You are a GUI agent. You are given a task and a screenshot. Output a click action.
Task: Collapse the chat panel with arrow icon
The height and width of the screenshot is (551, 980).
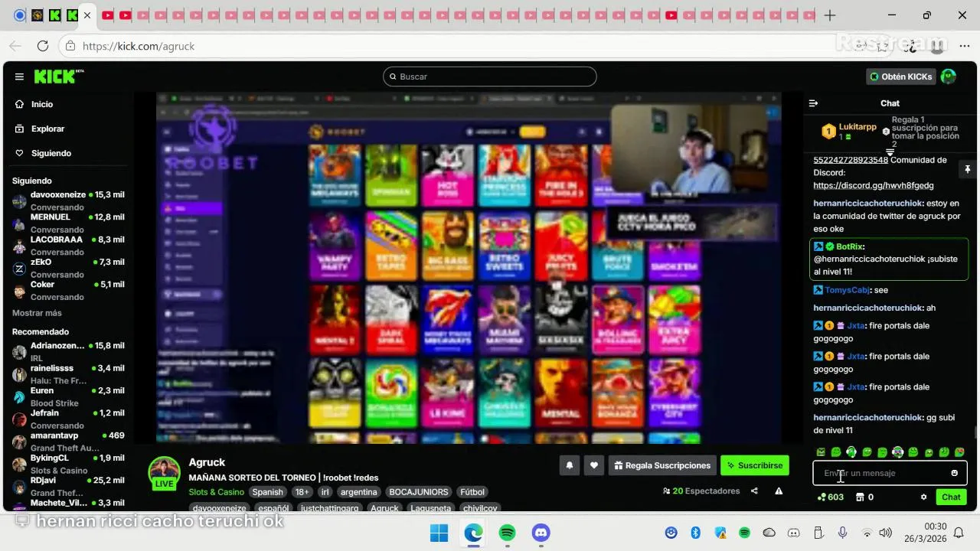click(x=814, y=103)
